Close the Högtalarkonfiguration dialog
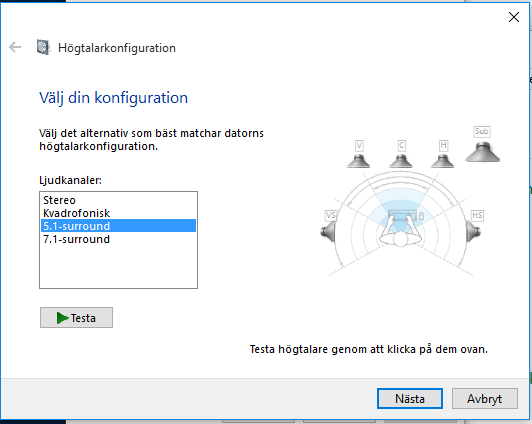The height and width of the screenshot is (424, 532). click(514, 17)
